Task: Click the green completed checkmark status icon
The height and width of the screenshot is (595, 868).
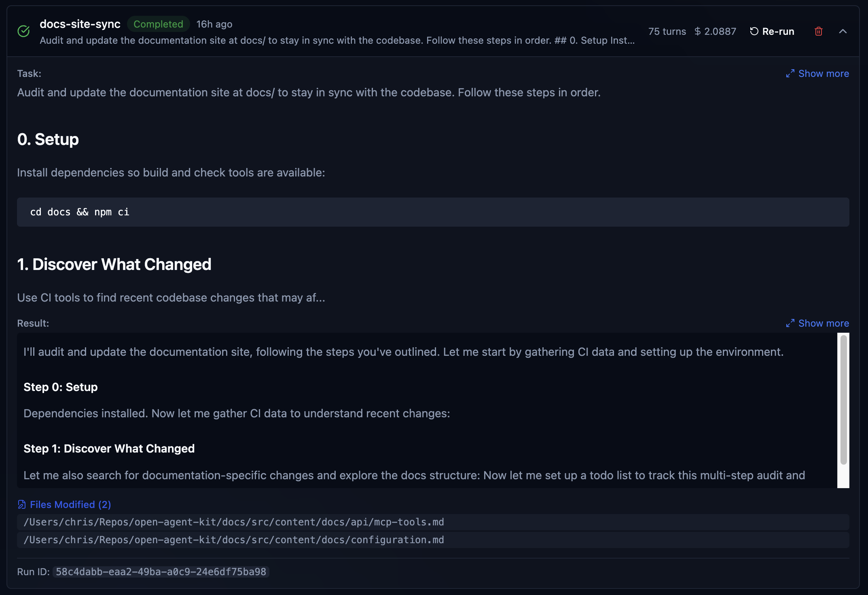Action: point(23,31)
